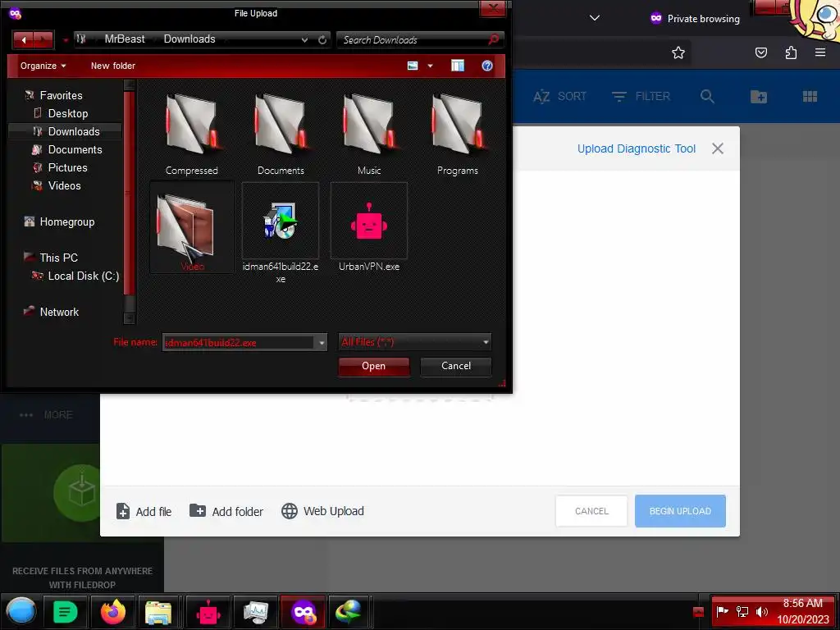
Task: Click New folder button
Action: 113,66
